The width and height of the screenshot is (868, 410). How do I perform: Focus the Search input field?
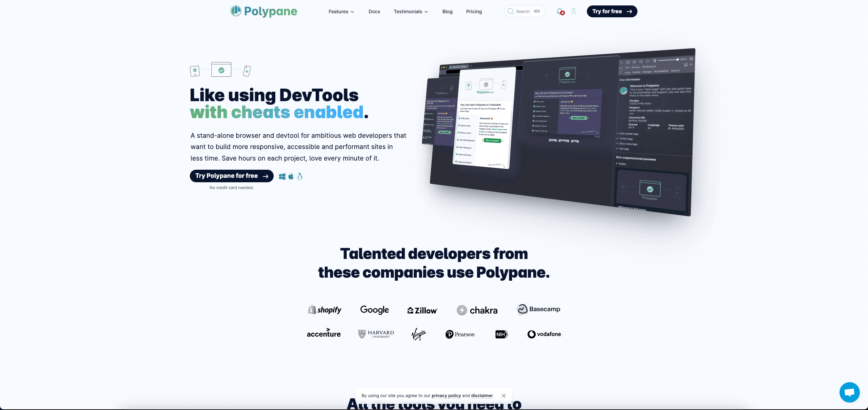click(525, 11)
